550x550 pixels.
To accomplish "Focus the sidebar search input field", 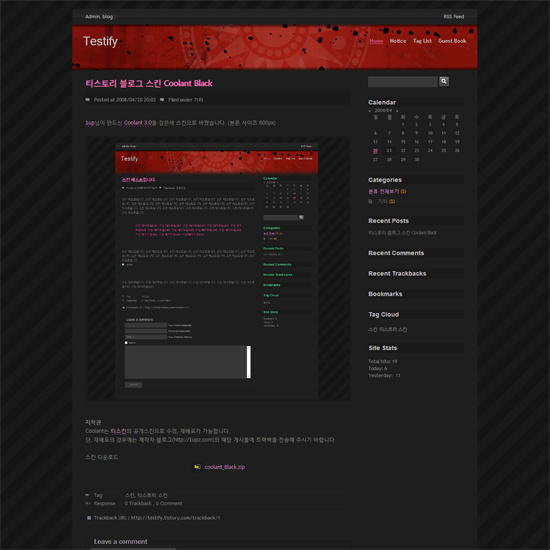I will 403,82.
